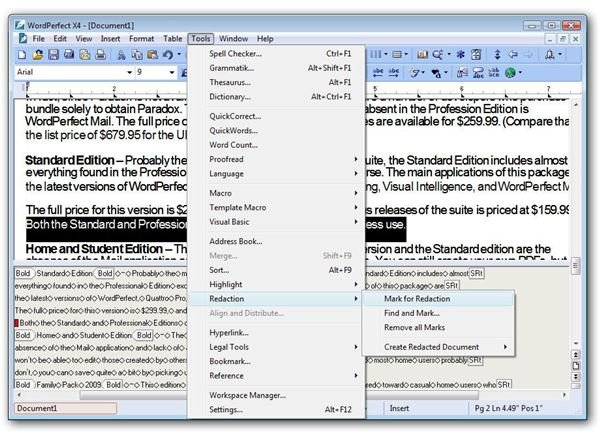Save the document using the floppy disk icon
Viewport: 600px width, 433px height.
click(53, 55)
